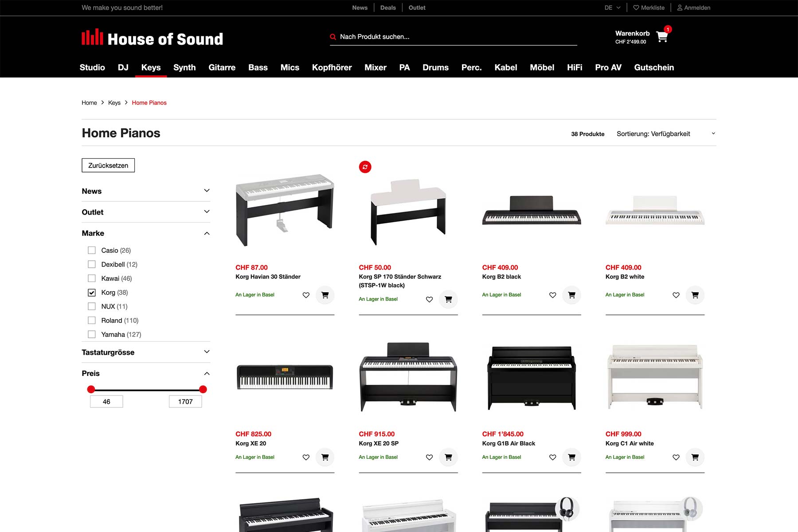The image size is (798, 532).
Task: Add Korg B2 white to cart
Action: (695, 295)
